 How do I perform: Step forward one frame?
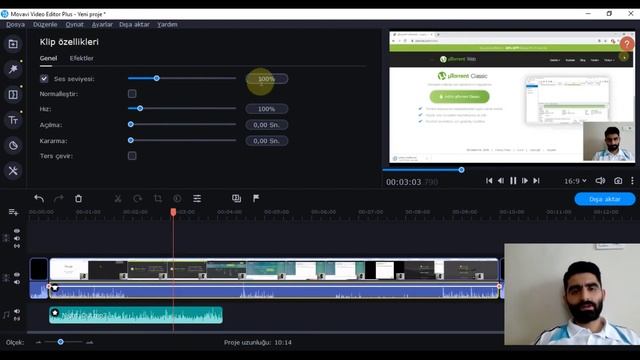coord(525,180)
